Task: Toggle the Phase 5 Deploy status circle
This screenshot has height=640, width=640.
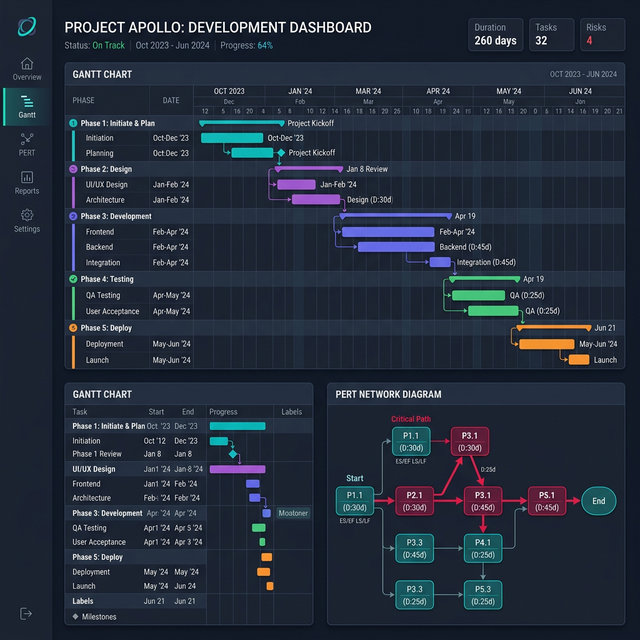Action: click(x=72, y=328)
